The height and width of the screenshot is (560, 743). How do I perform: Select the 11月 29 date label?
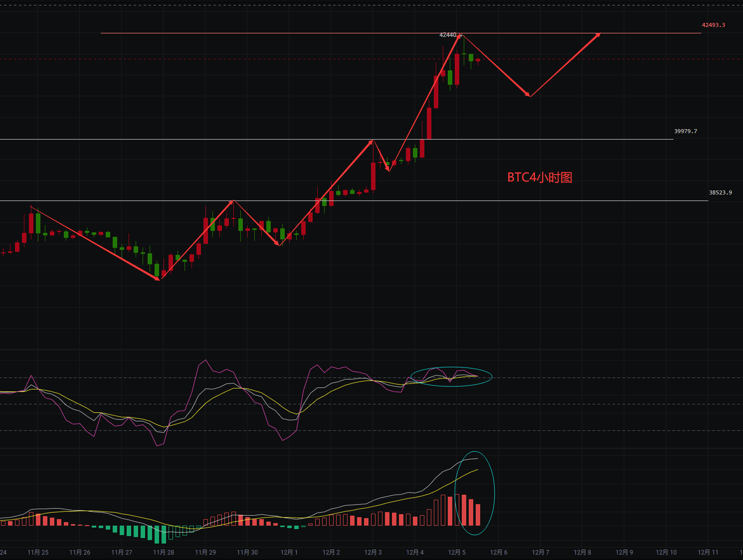point(205,552)
